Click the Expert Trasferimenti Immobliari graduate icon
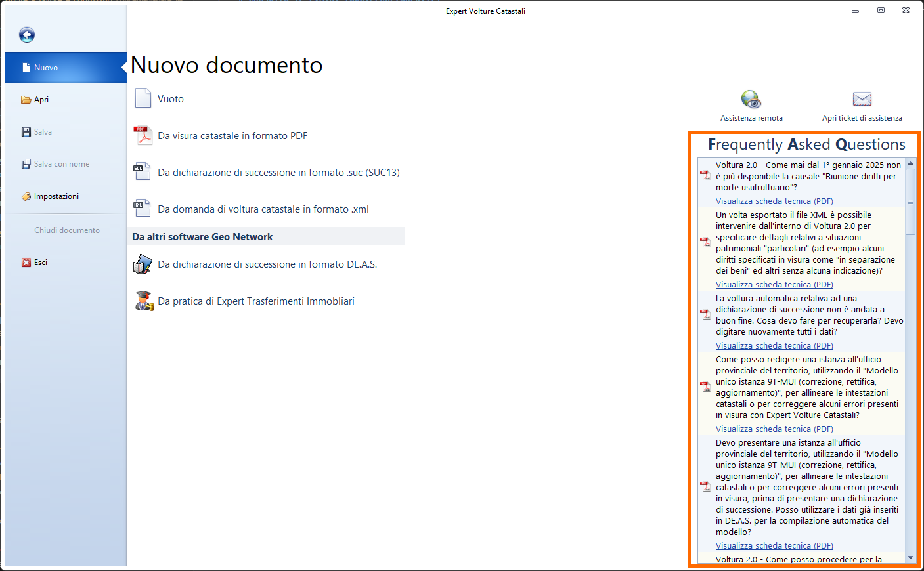Screen dimensions: 924x571 coord(144,301)
